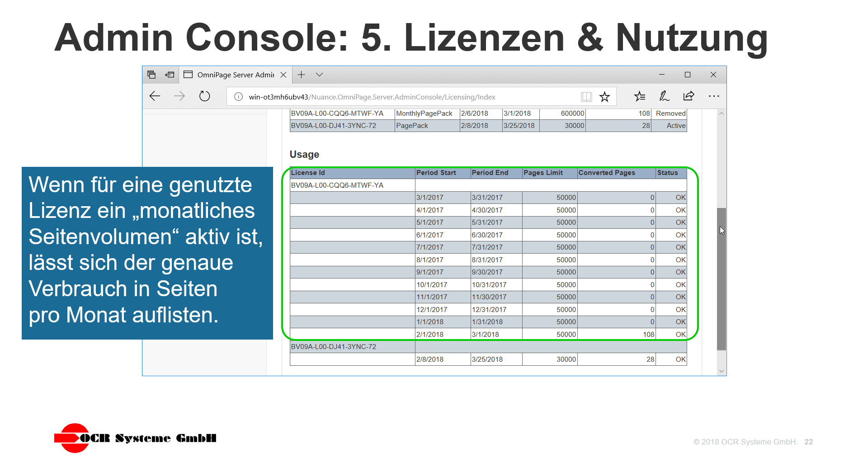This screenshot has height=463, width=868.
Task: Open the Hub favorites panel
Action: click(x=640, y=96)
